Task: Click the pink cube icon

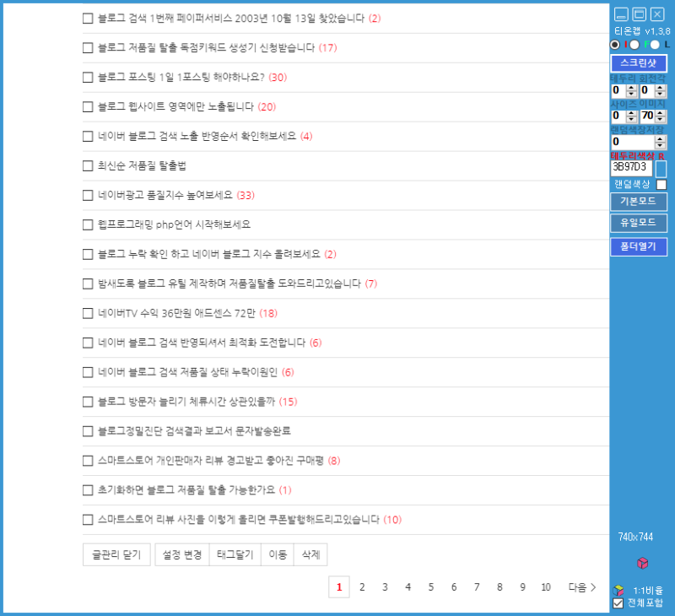Action: tap(642, 563)
